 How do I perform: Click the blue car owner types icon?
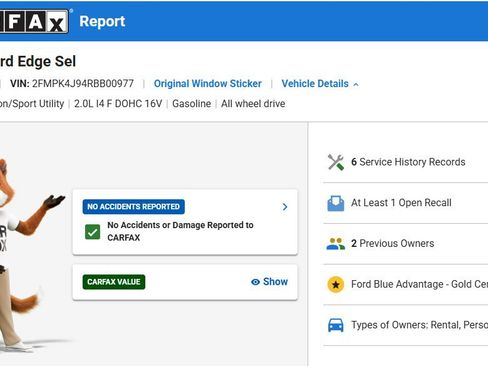336,325
